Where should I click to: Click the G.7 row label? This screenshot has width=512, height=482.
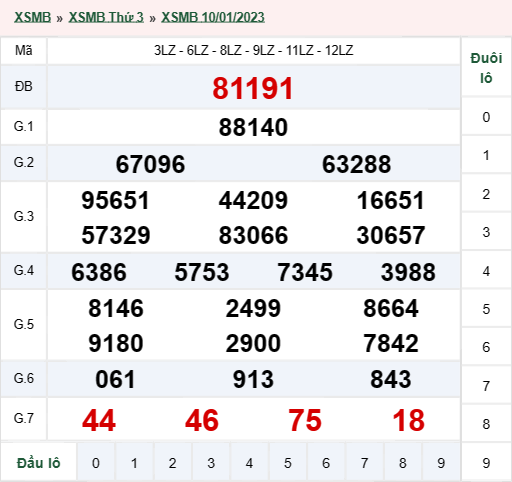(24, 418)
